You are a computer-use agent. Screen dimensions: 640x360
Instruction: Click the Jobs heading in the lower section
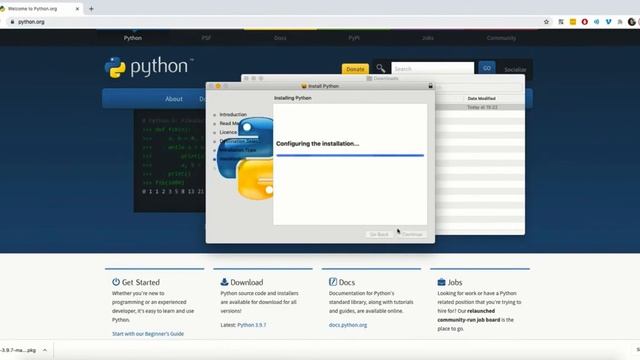[455, 282]
